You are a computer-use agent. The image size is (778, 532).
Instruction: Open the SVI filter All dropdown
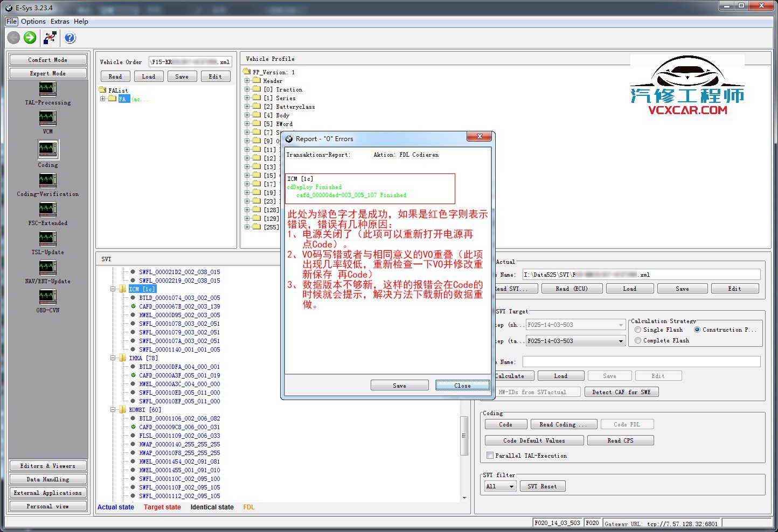[x=501, y=486]
